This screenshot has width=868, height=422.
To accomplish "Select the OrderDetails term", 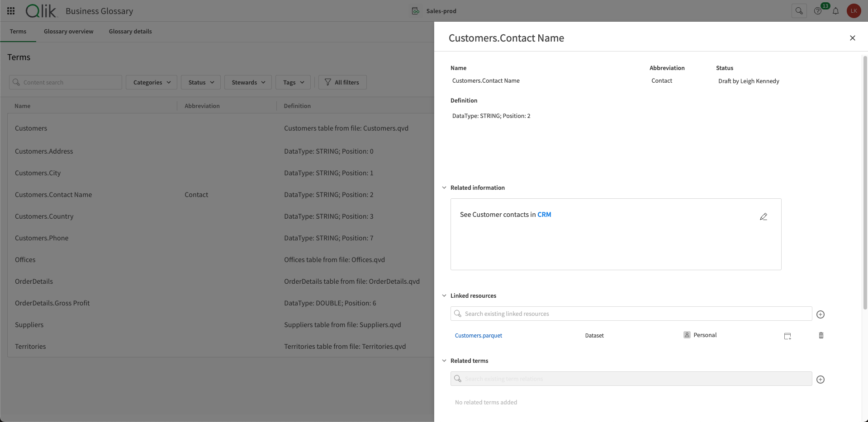I will coord(34,281).
